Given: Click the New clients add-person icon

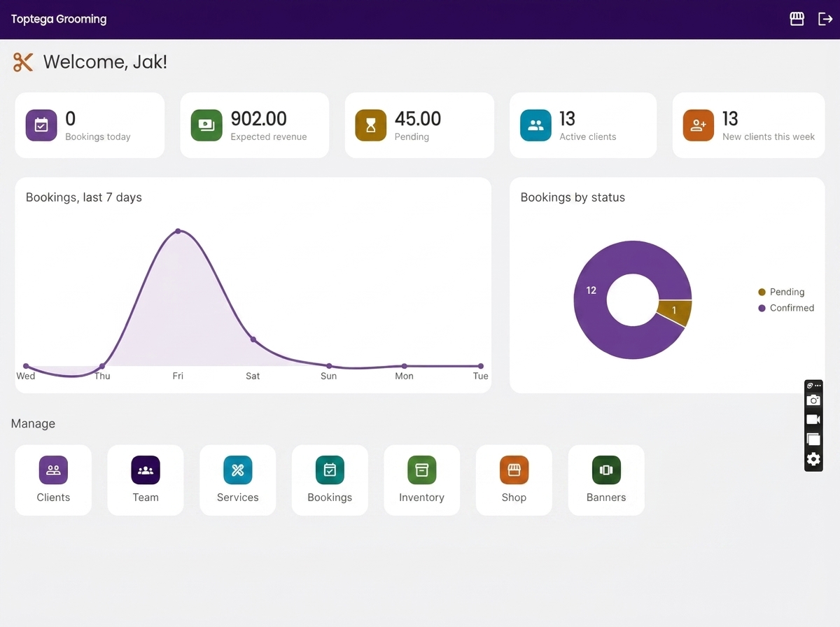Looking at the screenshot, I should point(699,125).
